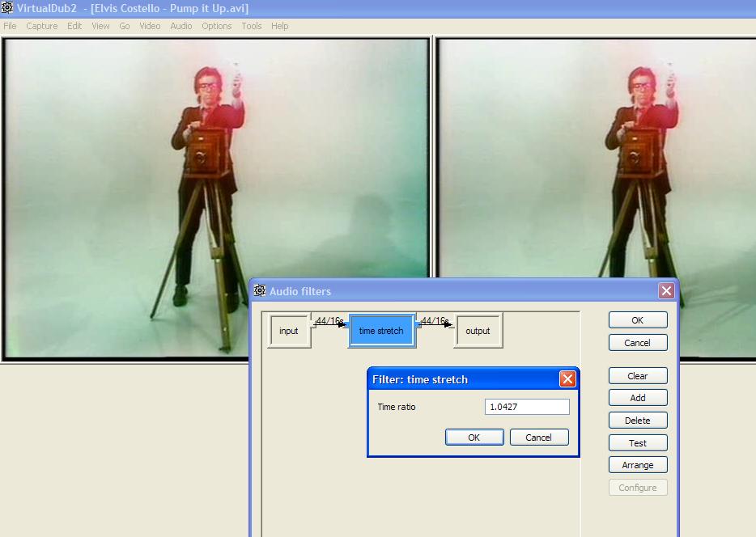Open the Edit menu
The height and width of the screenshot is (537, 756).
tap(74, 26)
